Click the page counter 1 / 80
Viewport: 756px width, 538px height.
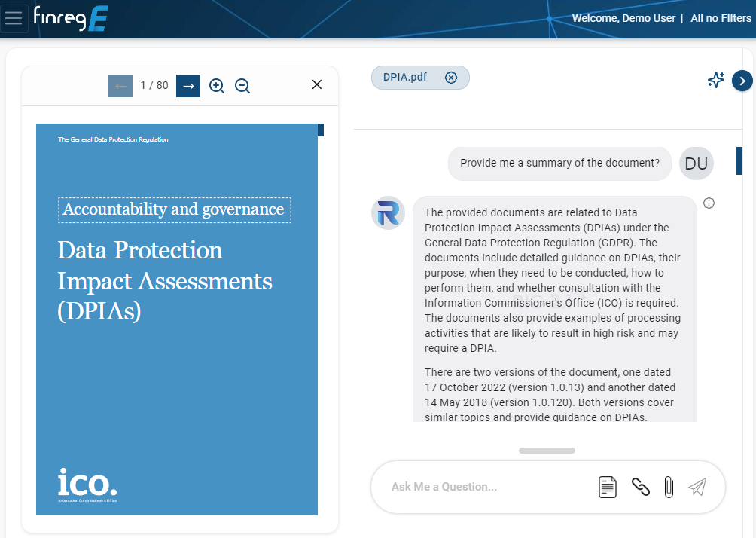(154, 85)
